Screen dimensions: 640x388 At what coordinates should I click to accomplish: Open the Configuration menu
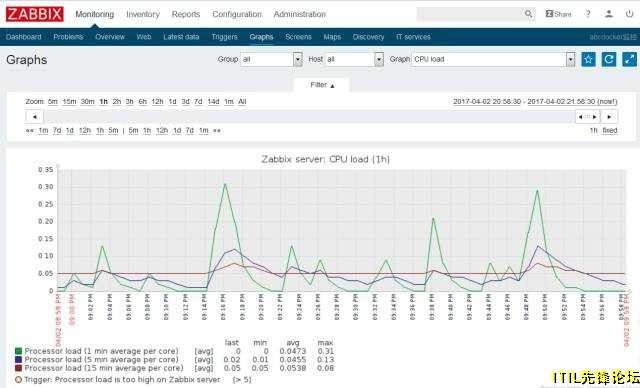click(237, 14)
